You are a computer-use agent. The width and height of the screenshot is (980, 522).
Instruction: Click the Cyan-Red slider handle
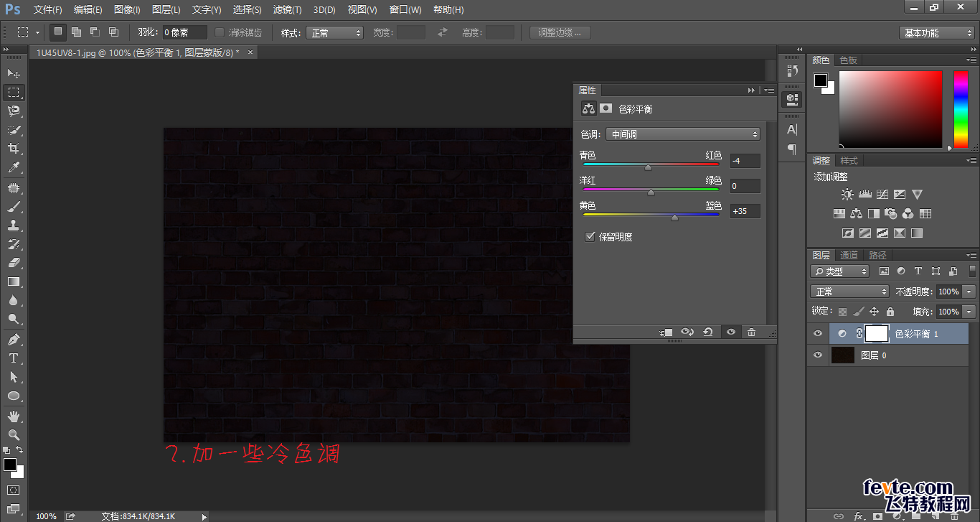(649, 167)
